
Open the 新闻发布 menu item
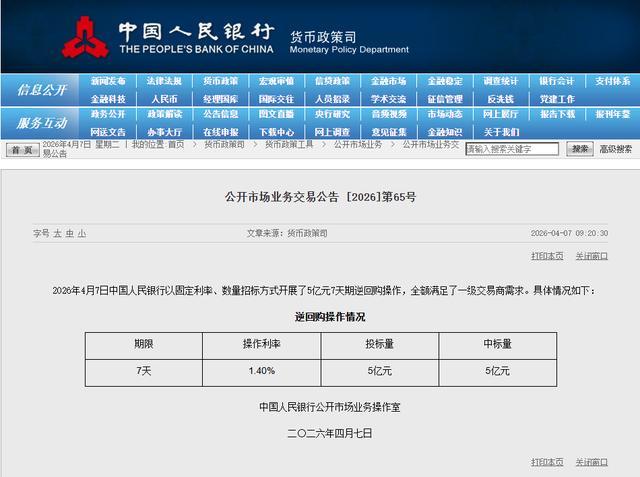[x=108, y=81]
